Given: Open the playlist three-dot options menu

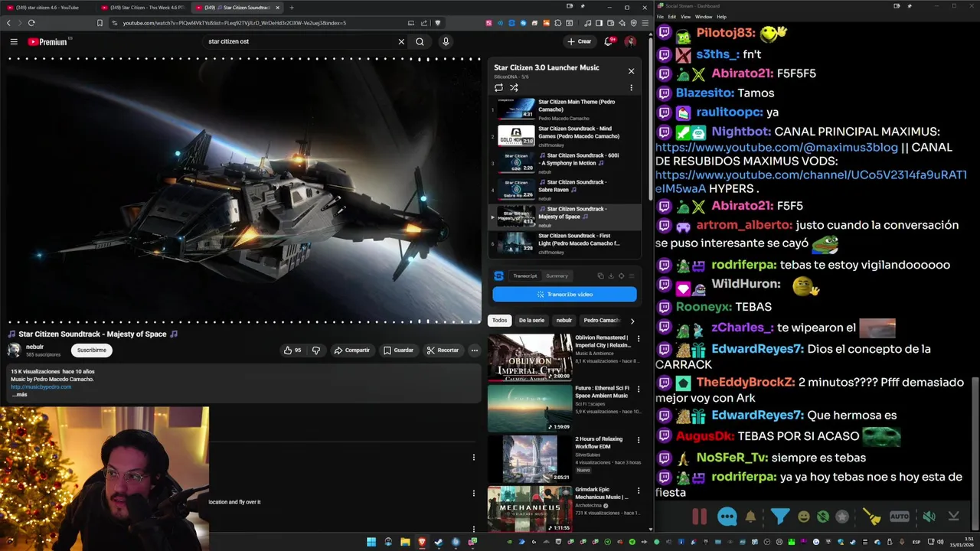Looking at the screenshot, I should click(631, 88).
